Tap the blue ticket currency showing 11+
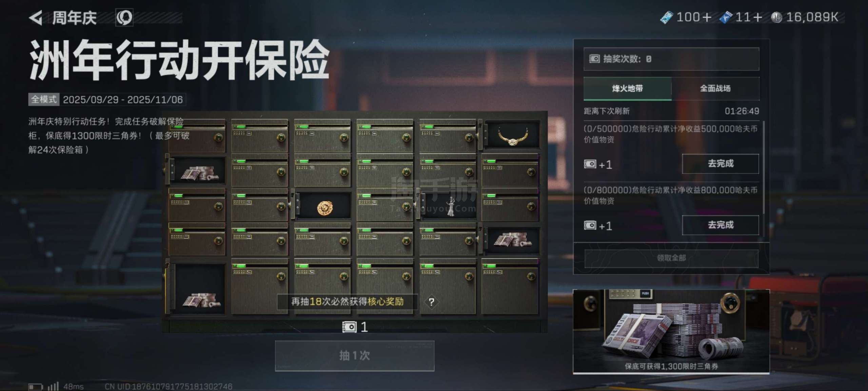The height and width of the screenshot is (391, 868). (x=741, y=17)
